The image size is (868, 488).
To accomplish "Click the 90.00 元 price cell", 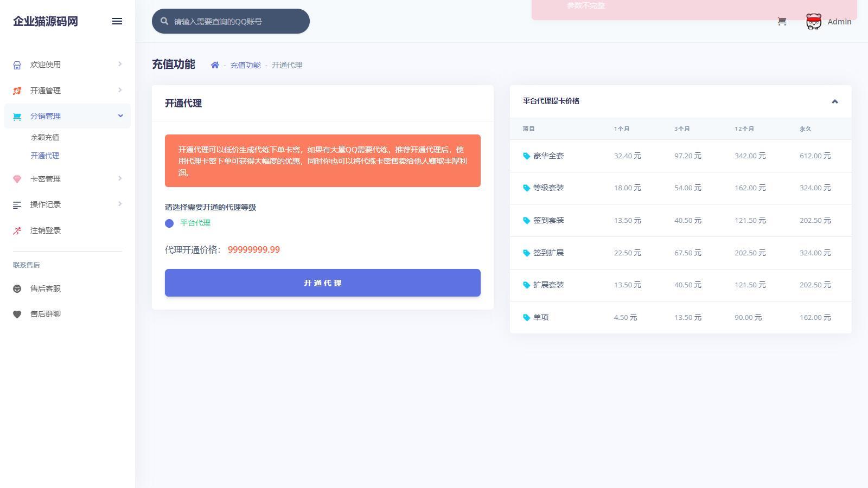I will coord(748,318).
